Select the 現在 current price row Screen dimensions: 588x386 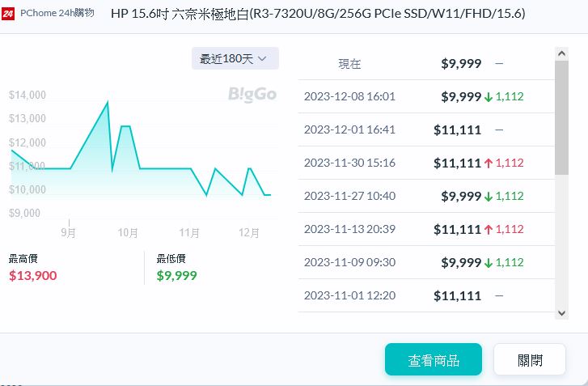coord(426,64)
